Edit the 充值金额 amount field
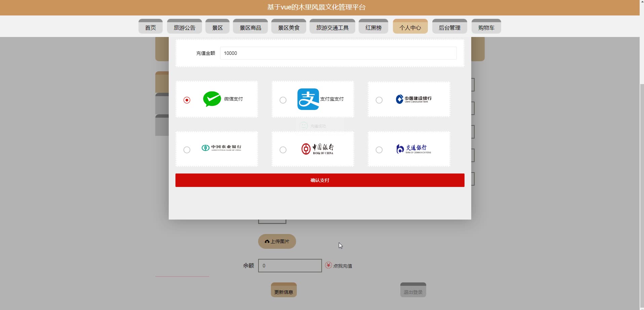 [338, 53]
